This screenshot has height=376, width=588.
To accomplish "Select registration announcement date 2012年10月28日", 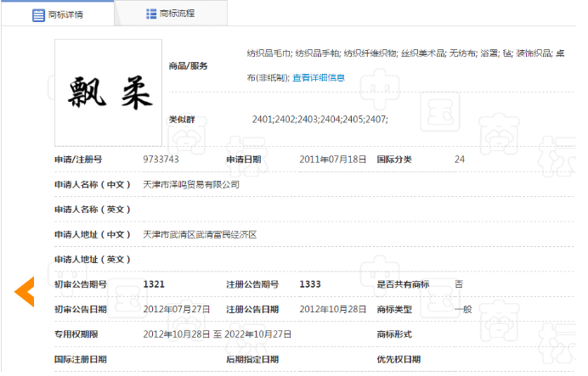I will click(x=332, y=309).
